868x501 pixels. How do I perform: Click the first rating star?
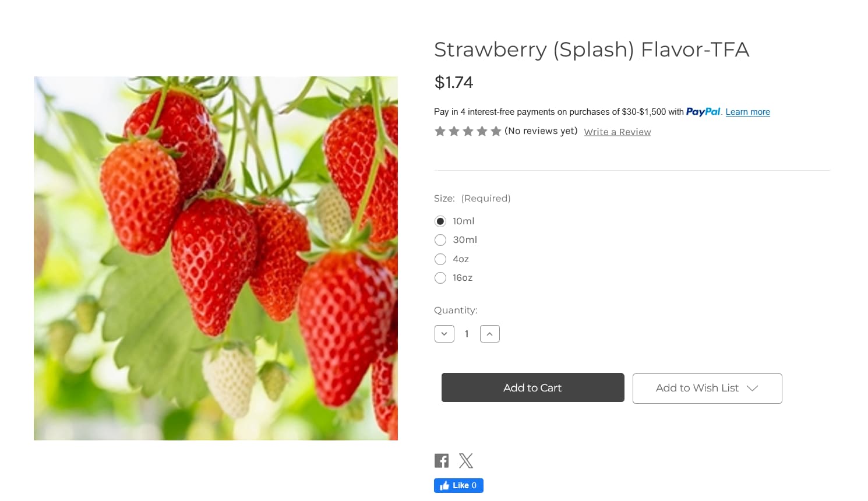pos(440,132)
